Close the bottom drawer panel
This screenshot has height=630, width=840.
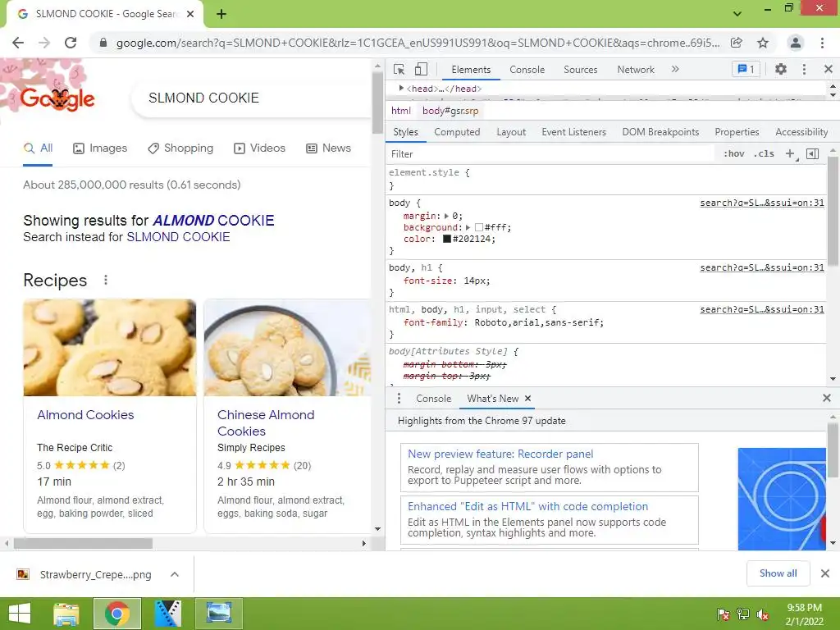(827, 398)
